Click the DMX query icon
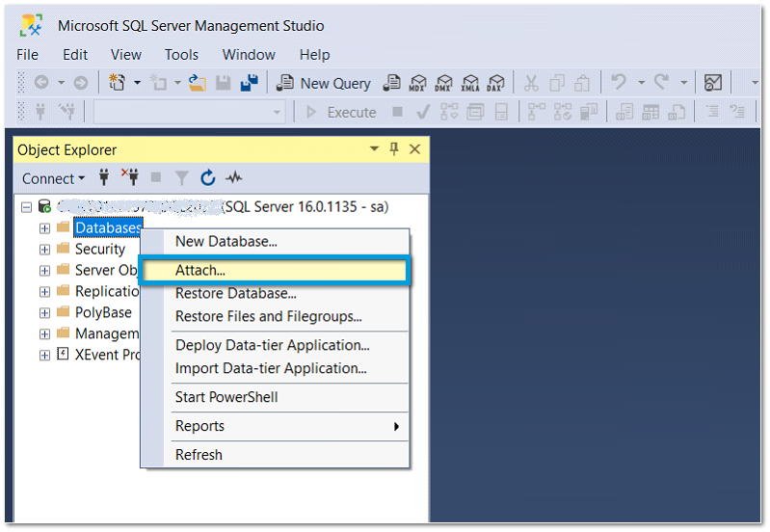This screenshot has height=532, width=770. 444,84
